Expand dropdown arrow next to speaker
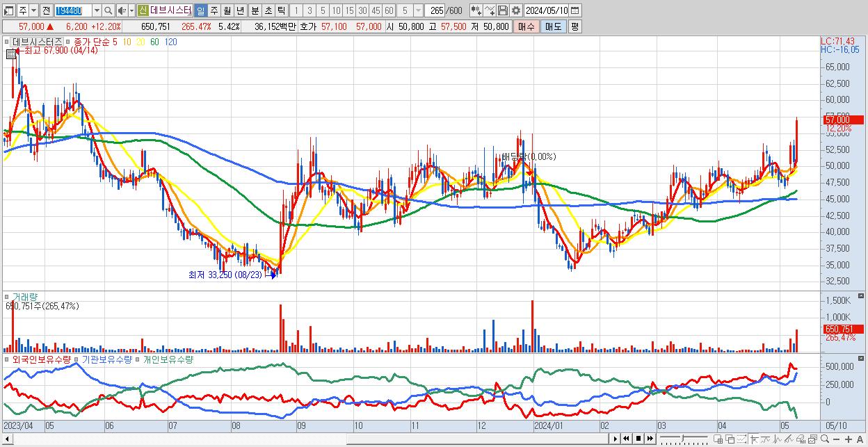 131,10
